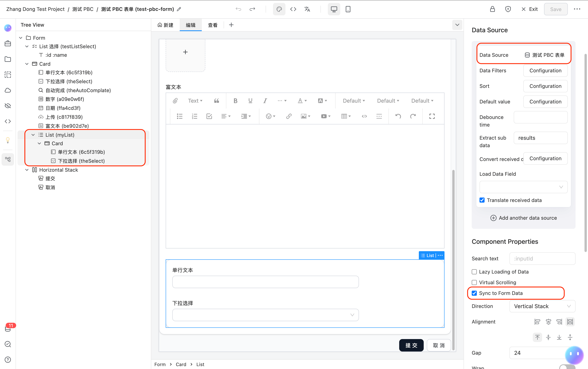Click the undo arrow in top toolbar
Image resolution: width=588 pixels, height=369 pixels.
238,9
